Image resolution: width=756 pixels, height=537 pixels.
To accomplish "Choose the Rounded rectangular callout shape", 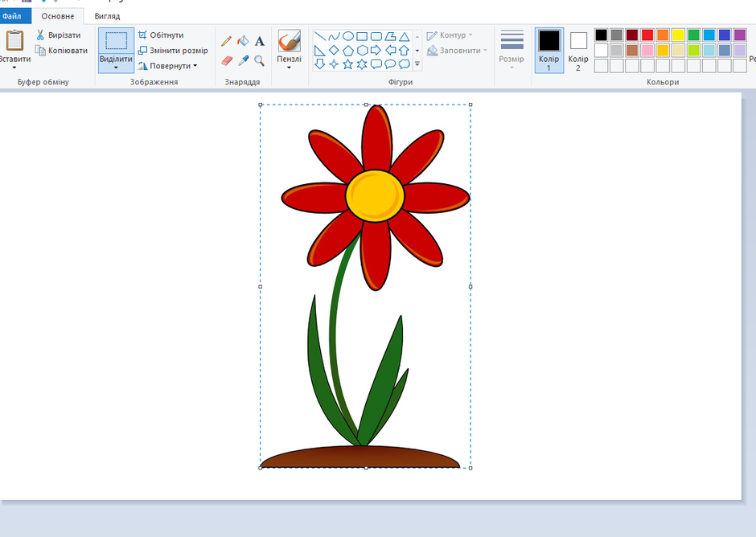I will point(376,64).
